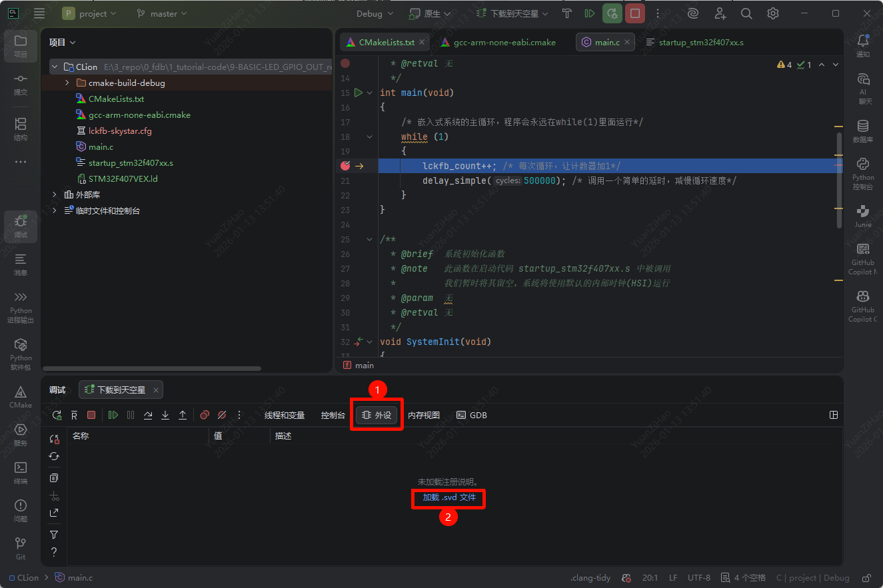The width and height of the screenshot is (883, 588).
Task: Click the build hammer icon in top toolbar
Action: tap(566, 13)
